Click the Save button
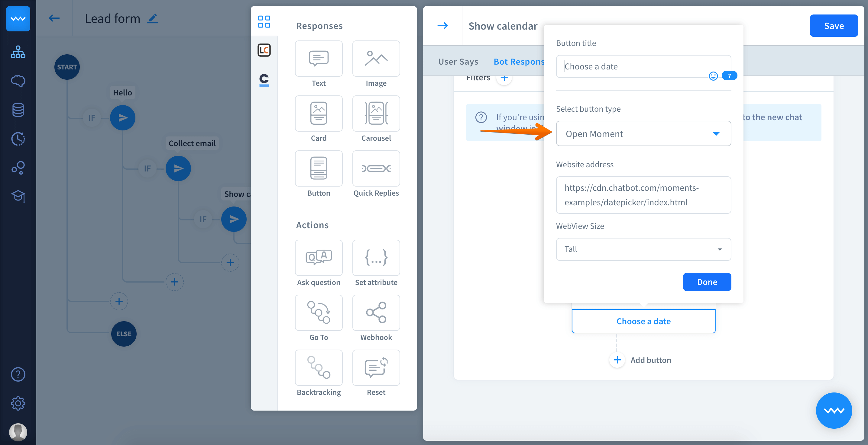The width and height of the screenshot is (868, 445). 833,26
